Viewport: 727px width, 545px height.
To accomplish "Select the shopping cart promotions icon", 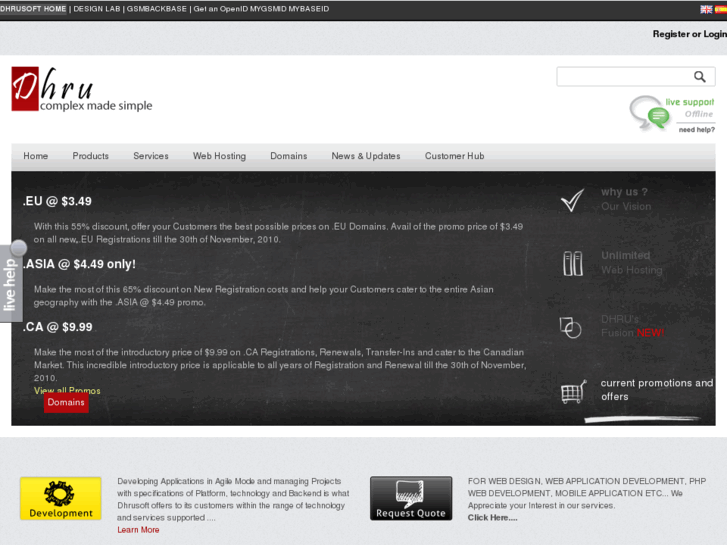I will tap(574, 391).
